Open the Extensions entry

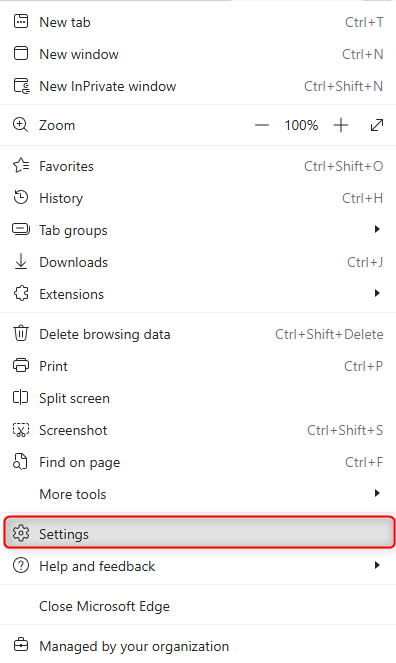198,294
